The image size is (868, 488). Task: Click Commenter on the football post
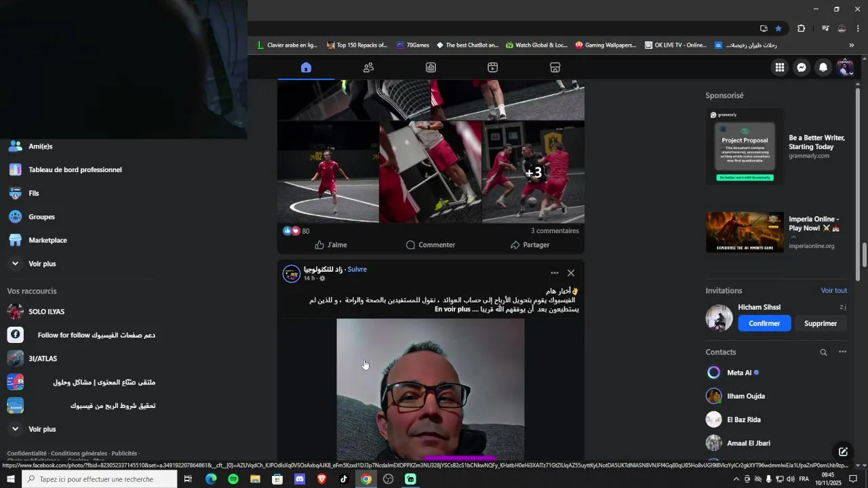point(431,245)
